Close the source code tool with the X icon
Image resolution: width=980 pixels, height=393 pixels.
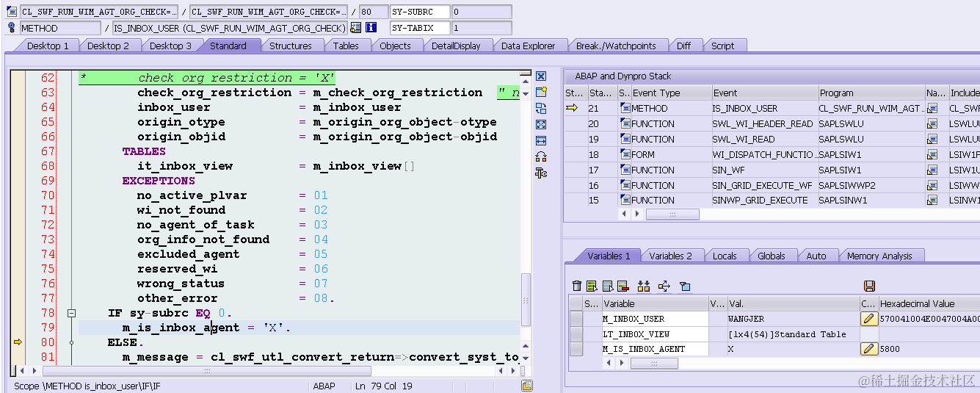[541, 76]
